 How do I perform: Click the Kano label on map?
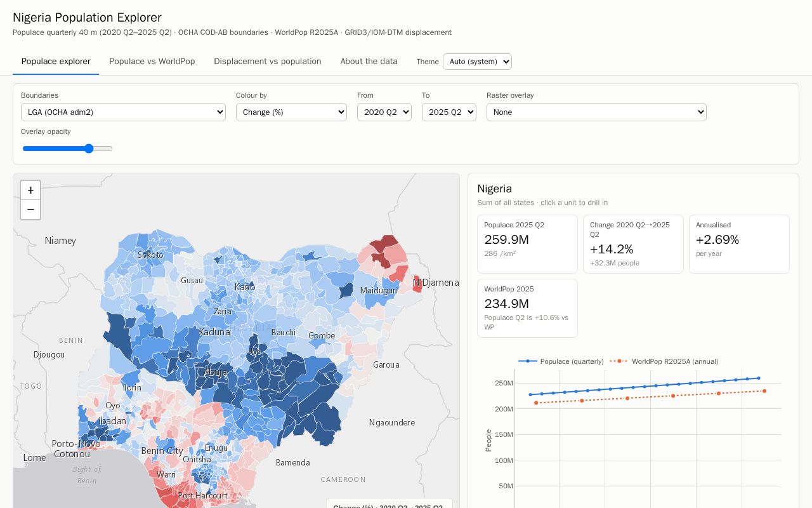[x=245, y=287]
